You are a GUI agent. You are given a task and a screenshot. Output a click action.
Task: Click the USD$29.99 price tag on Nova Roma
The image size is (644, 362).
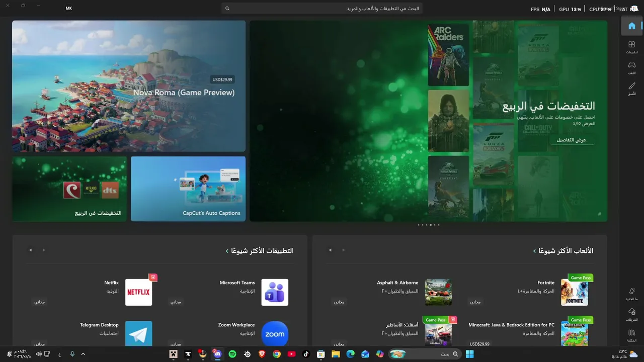tap(222, 79)
